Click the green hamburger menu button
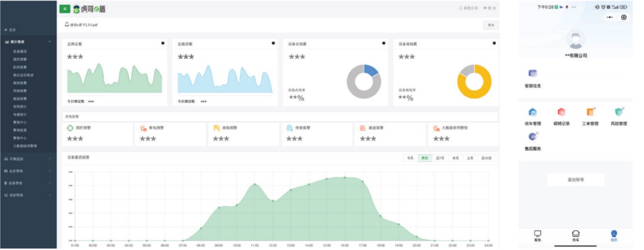 click(x=64, y=9)
